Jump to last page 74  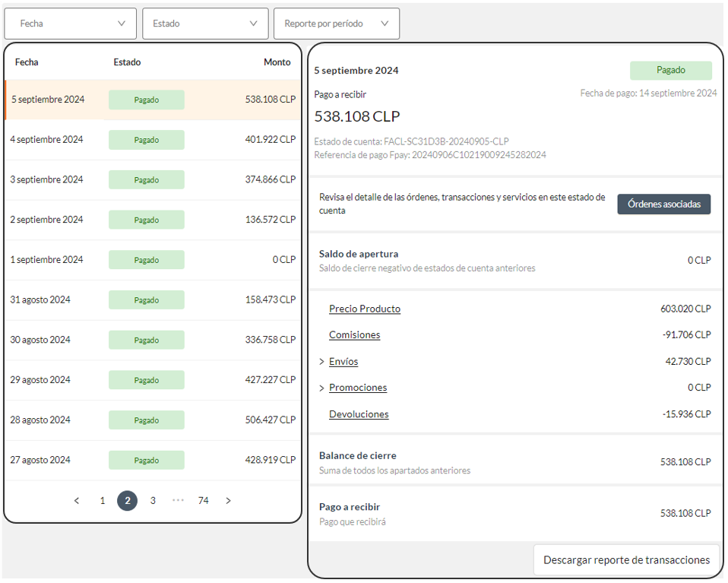[x=204, y=501]
